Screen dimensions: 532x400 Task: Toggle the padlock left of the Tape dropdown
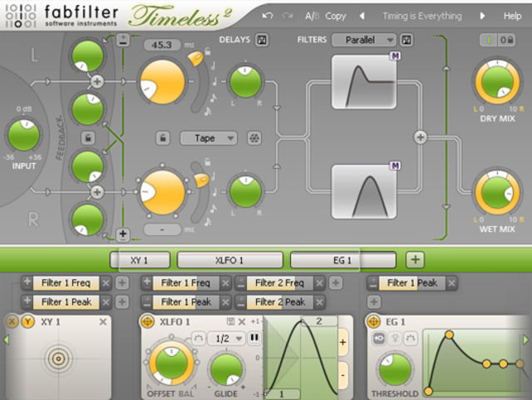[163, 138]
